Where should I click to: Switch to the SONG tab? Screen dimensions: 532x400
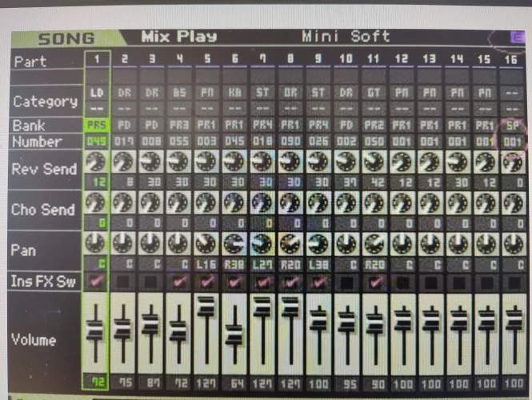click(66, 38)
